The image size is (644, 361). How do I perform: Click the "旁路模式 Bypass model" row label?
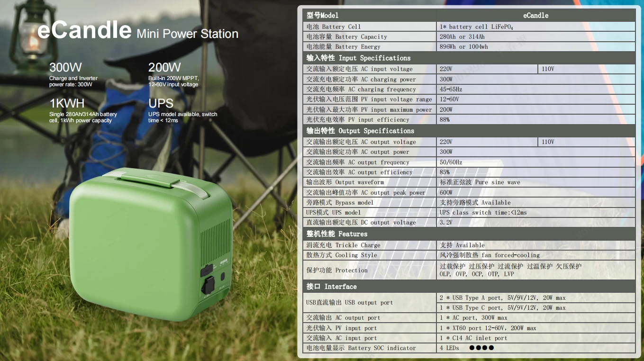tap(340, 202)
